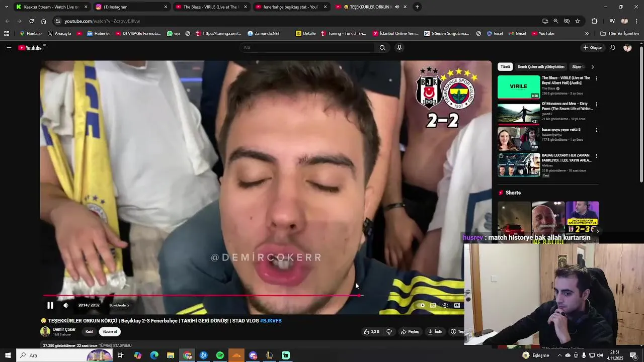Show more bookmarks with the double chevron
The height and width of the screenshot is (362, 644).
(x=587, y=34)
